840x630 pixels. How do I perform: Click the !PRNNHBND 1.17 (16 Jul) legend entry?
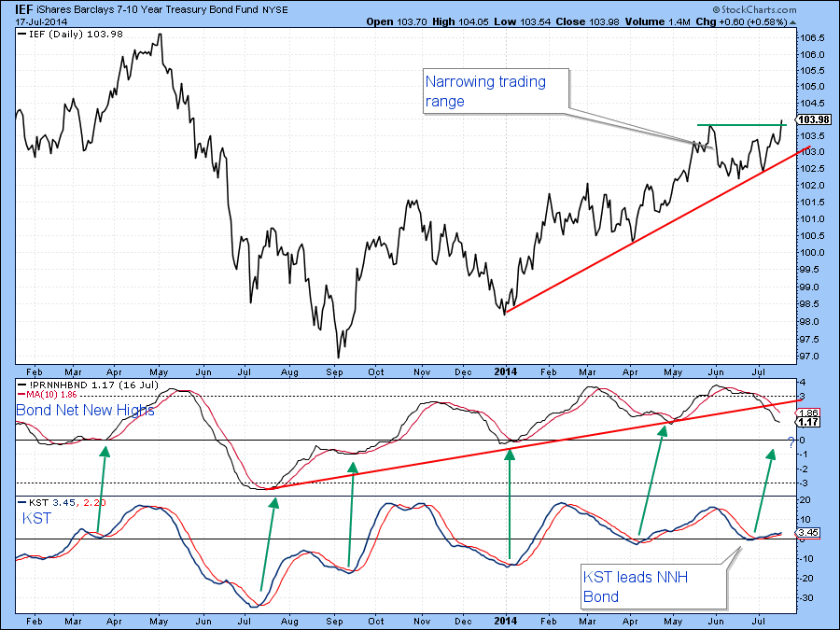click(89, 385)
